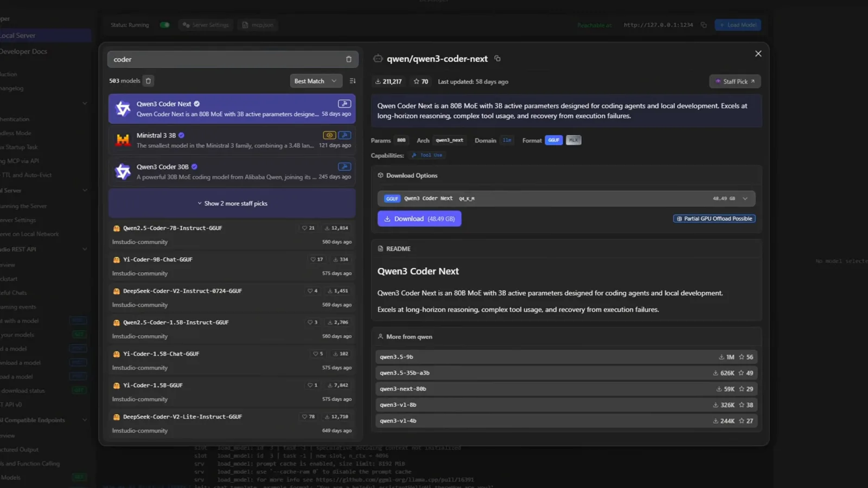Select the Qwen3 Coder 30B result
868x488 pixels.
click(x=232, y=171)
